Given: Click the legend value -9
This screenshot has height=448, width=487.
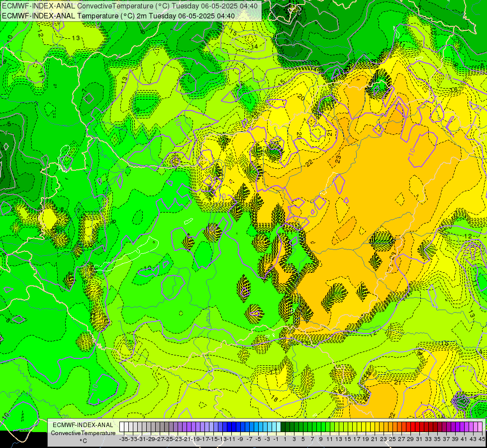Looking at the screenshot, I should coord(240,440).
